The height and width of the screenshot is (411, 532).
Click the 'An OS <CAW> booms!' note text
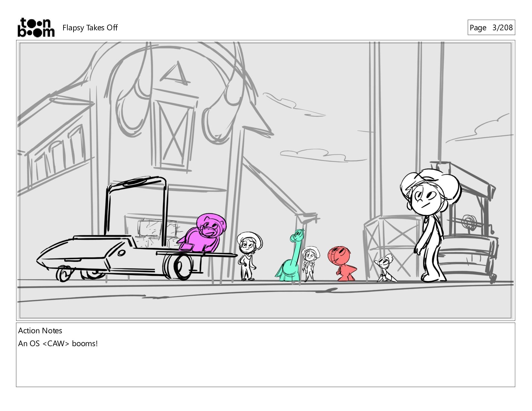click(58, 344)
